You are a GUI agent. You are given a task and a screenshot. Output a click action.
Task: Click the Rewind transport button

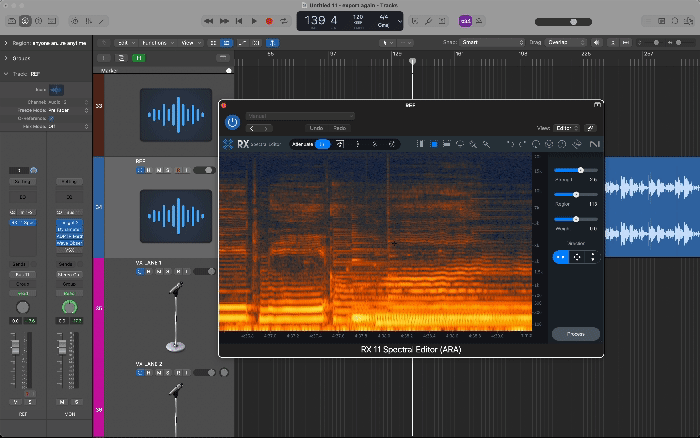click(208, 21)
